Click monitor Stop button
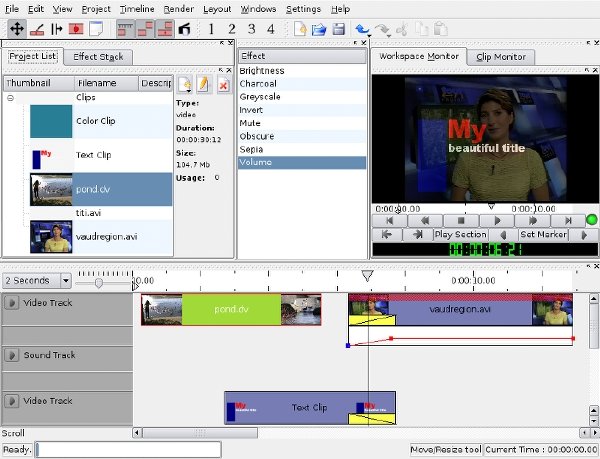 [x=461, y=221]
